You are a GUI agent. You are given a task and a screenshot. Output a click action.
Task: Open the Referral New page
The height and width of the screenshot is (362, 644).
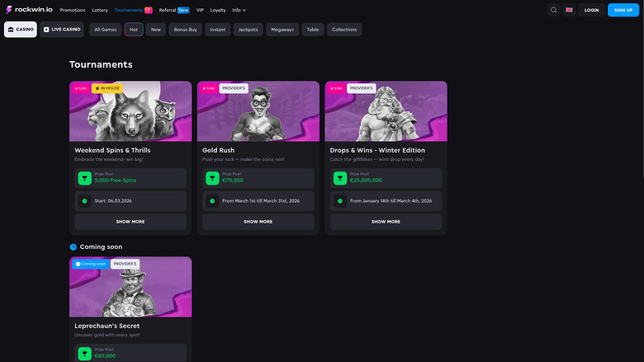pos(174,10)
